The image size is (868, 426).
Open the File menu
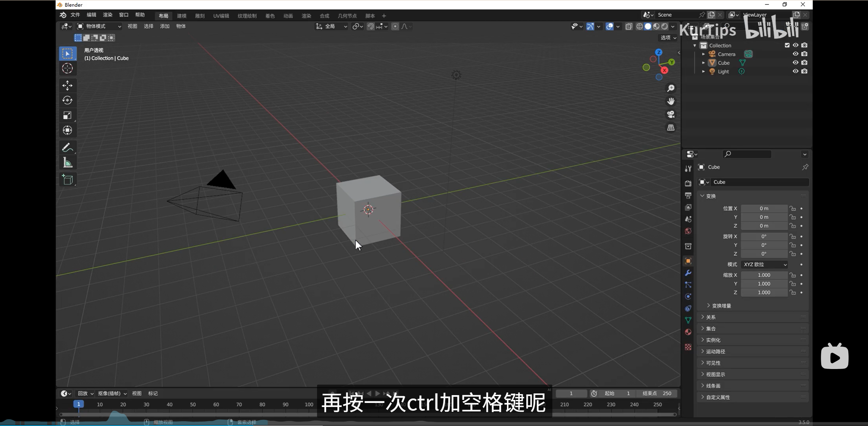point(75,15)
